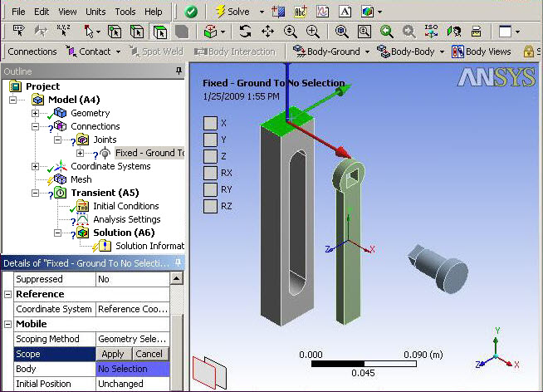This screenshot has width=543, height=392.
Task: Pin the Outline panel
Action: coord(179,71)
